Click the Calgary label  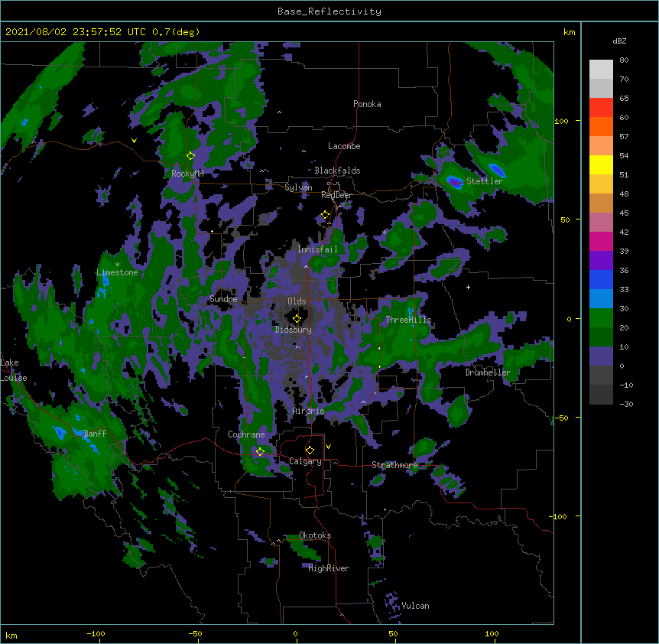(x=305, y=461)
